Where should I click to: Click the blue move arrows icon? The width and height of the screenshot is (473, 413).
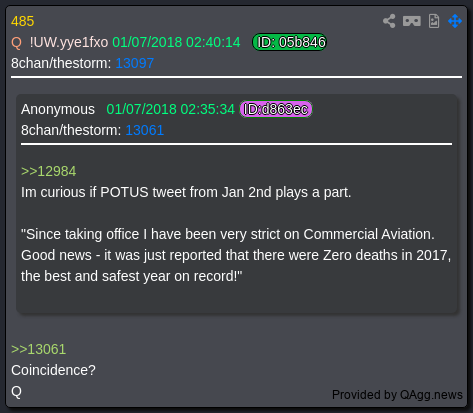455,21
